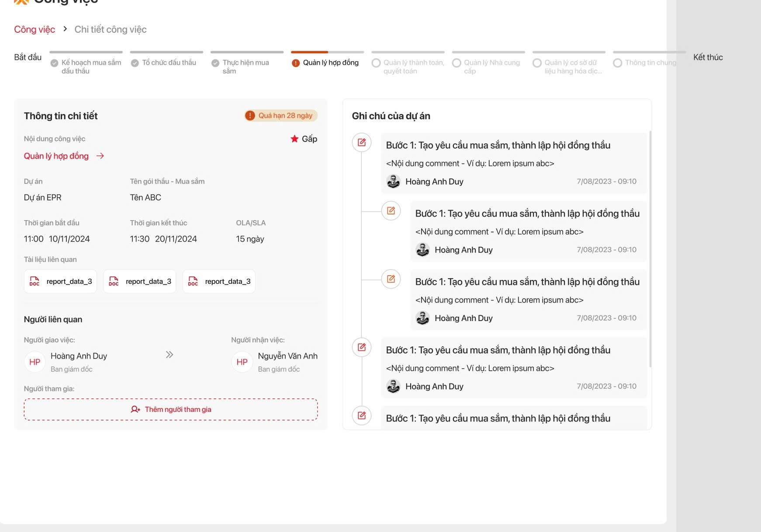This screenshot has width=761, height=532.
Task: Click the overdue warning badge Quá hạn 28 ngày
Action: tap(281, 116)
